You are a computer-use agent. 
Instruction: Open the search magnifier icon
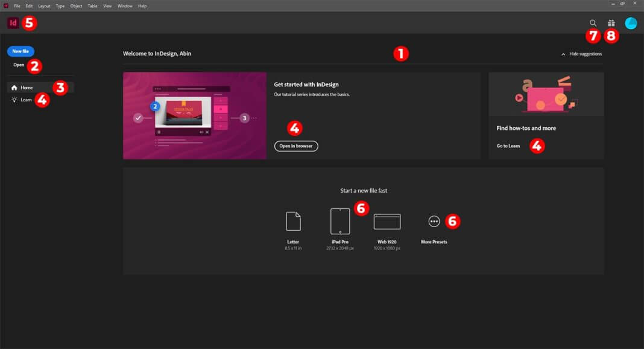click(593, 23)
